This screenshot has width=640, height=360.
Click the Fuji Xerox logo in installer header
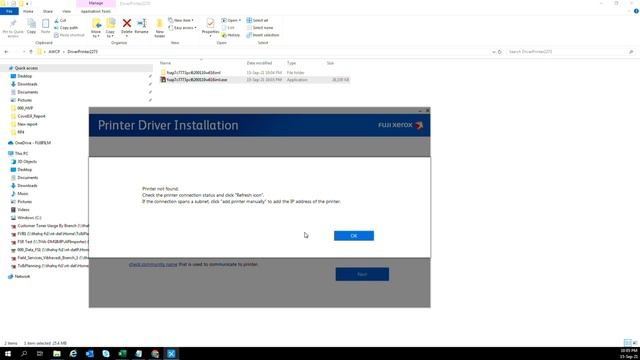pos(400,125)
